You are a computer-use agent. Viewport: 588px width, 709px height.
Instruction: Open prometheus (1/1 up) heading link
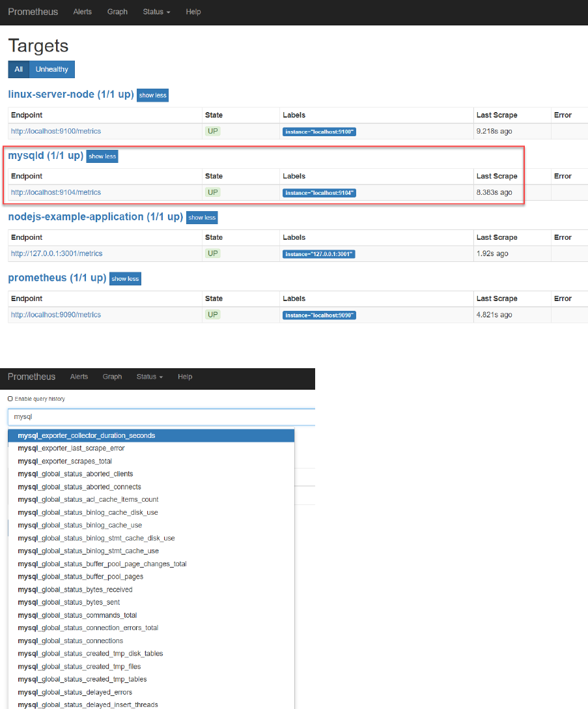tap(57, 278)
